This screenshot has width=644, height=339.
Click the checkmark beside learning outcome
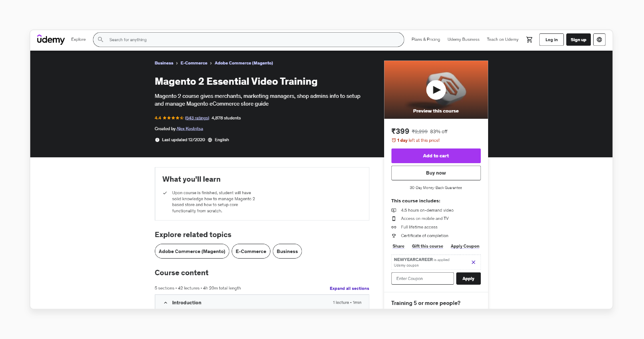coord(165,193)
